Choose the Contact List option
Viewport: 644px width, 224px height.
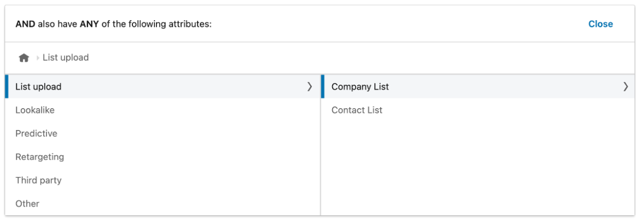click(357, 110)
